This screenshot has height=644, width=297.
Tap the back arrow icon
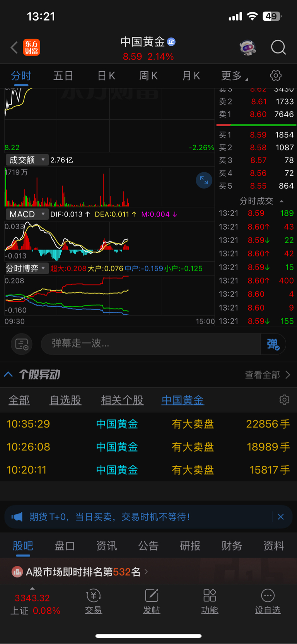[14, 48]
